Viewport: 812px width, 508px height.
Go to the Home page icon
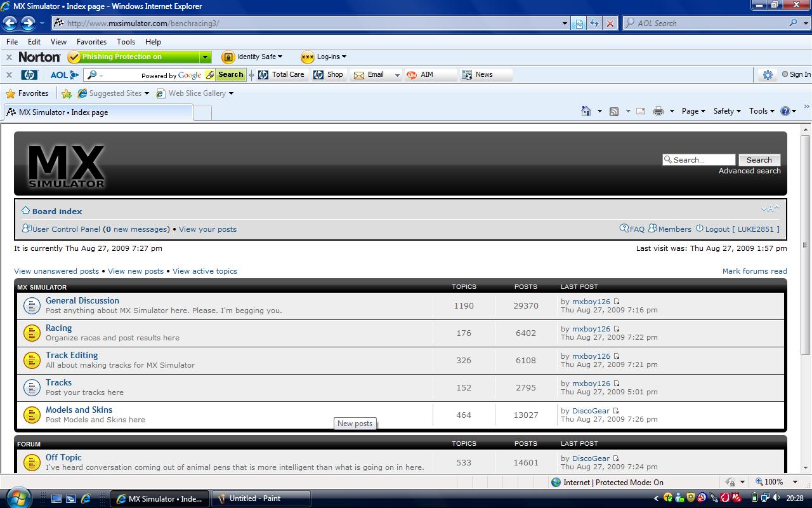[586, 111]
